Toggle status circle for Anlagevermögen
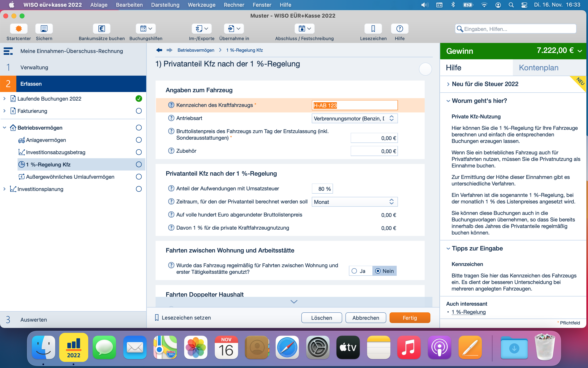Screen dimensions: 588x368 click(x=139, y=140)
